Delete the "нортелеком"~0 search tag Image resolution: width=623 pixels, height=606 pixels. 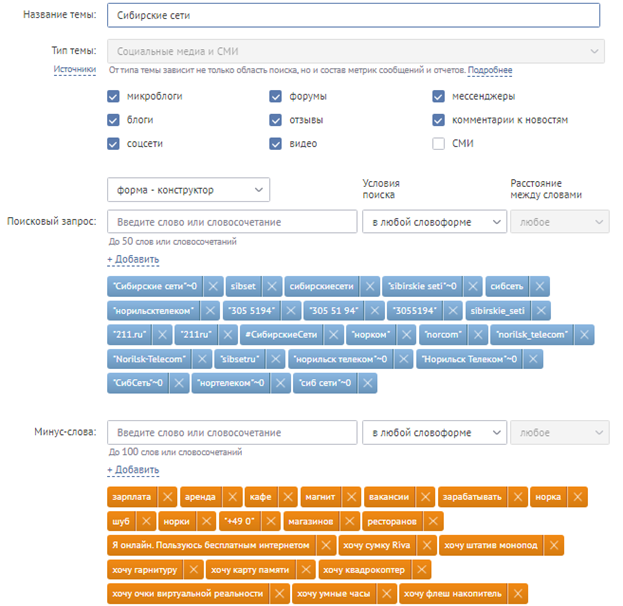click(279, 383)
